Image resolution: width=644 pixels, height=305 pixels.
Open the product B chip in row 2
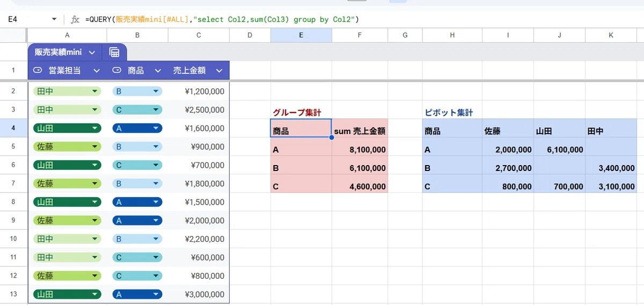[x=137, y=92]
